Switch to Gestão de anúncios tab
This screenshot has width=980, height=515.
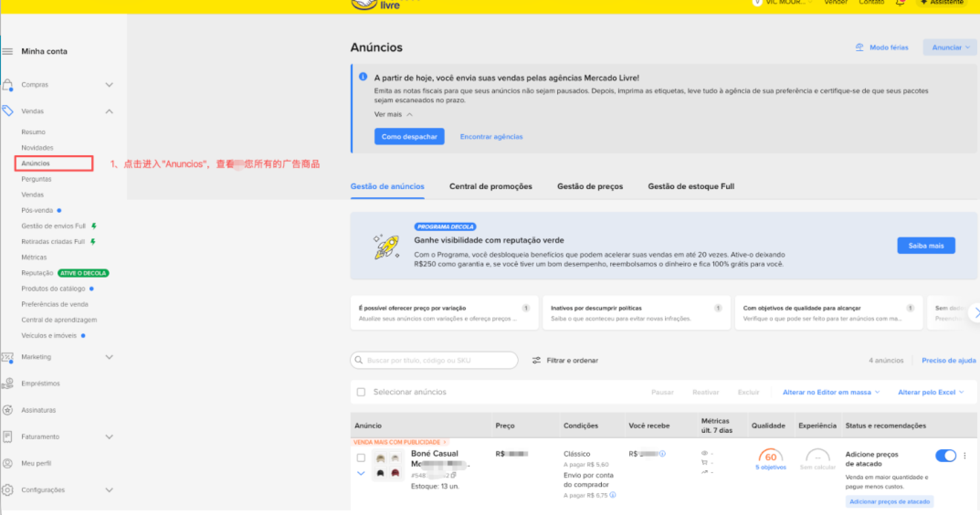click(x=387, y=186)
